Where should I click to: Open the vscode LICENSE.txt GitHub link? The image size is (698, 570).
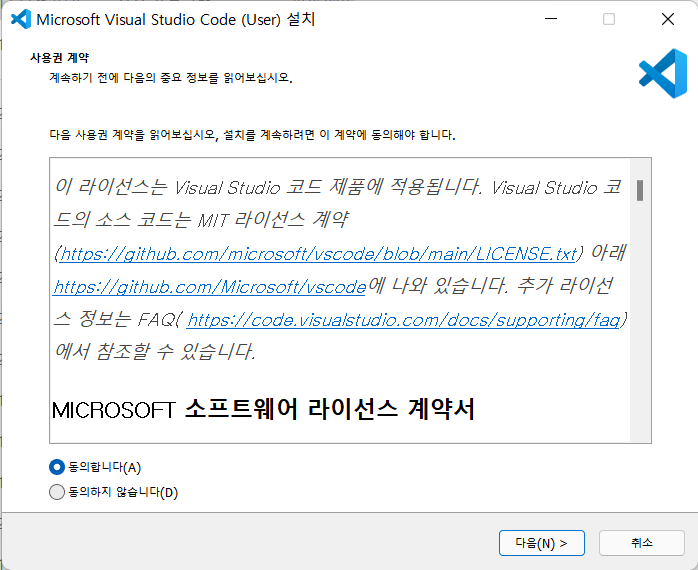point(318,254)
